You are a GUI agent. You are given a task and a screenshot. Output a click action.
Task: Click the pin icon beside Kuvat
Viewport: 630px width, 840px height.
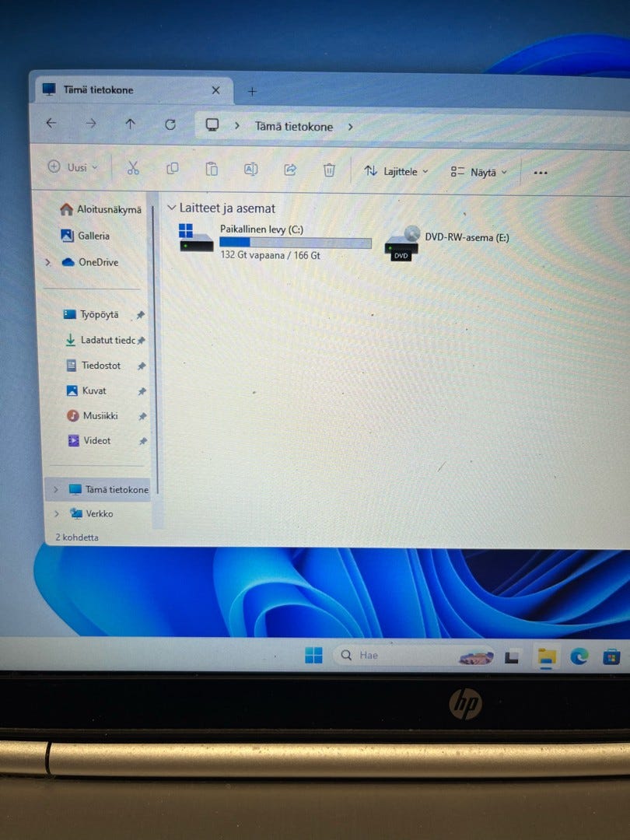tap(142, 391)
